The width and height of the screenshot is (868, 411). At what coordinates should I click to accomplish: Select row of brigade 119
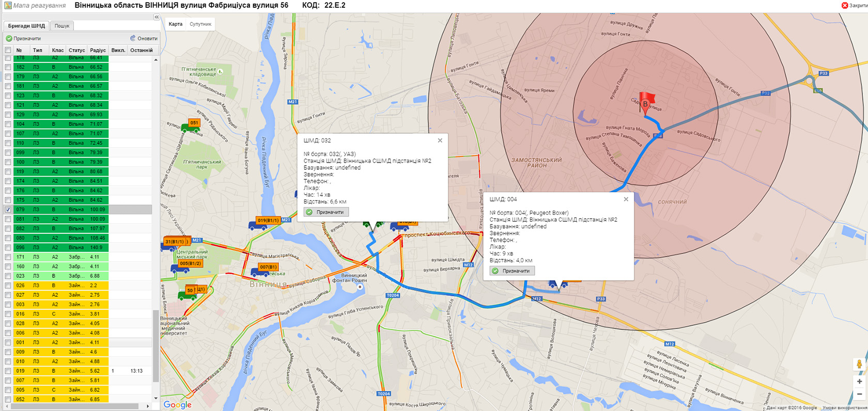coord(78,171)
